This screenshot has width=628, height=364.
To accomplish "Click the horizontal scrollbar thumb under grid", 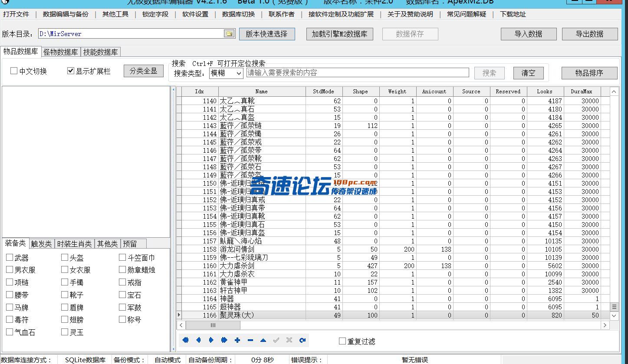I will (213, 325).
